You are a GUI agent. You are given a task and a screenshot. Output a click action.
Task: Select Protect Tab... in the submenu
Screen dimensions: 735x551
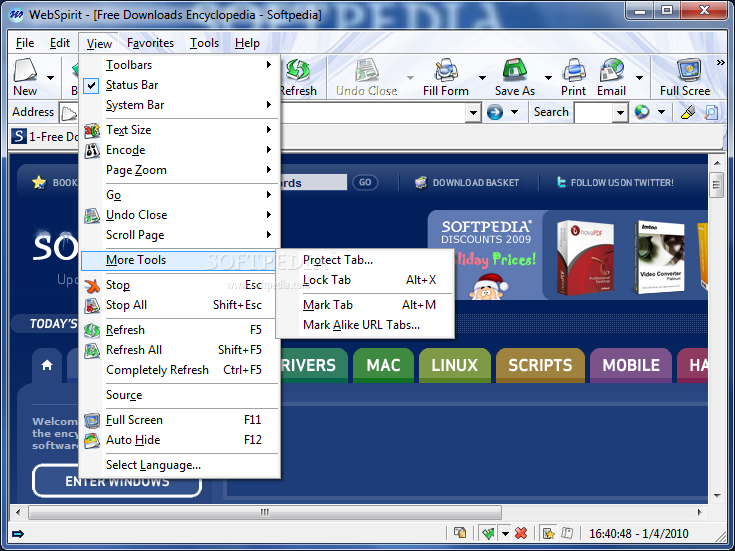(x=365, y=260)
